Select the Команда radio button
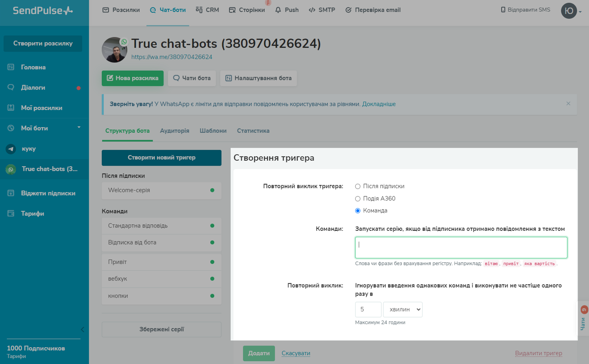The height and width of the screenshot is (364, 589). pos(358,211)
